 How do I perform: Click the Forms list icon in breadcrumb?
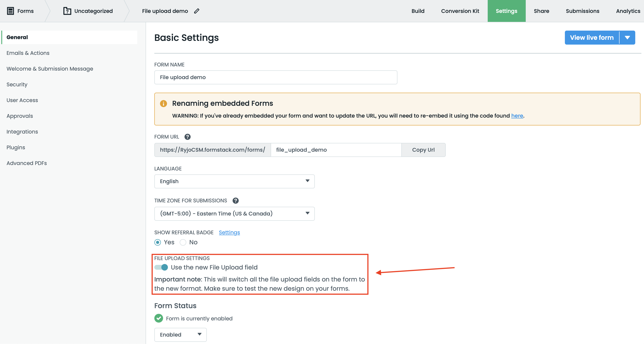10,11
